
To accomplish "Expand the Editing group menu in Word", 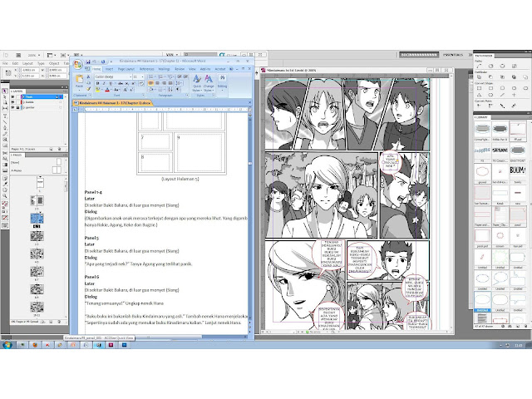I will pos(222,81).
